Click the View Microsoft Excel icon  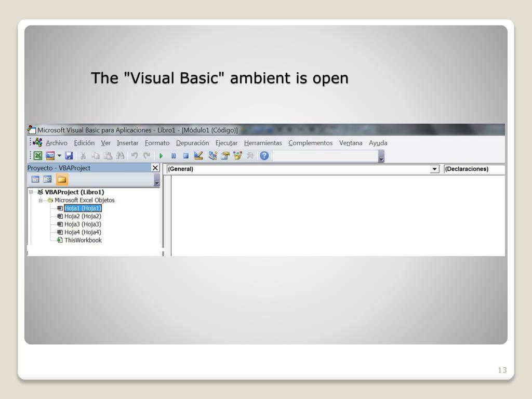(38, 156)
